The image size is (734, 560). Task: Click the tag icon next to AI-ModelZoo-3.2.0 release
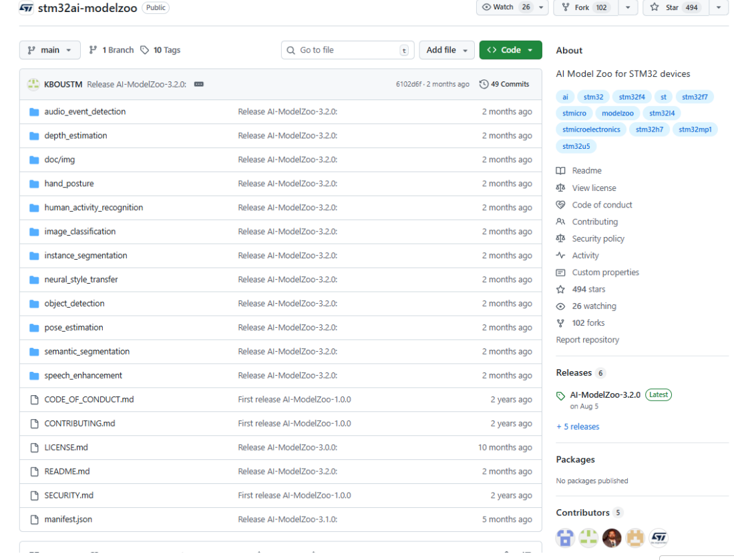(561, 396)
